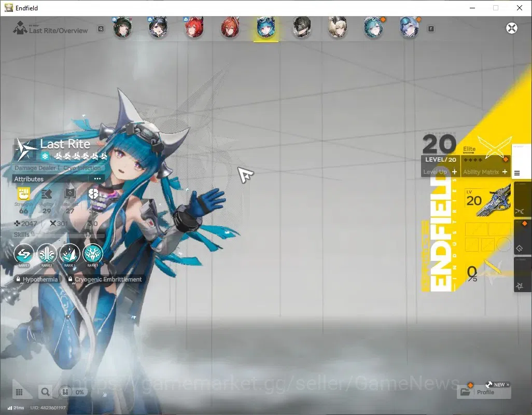Click the HP value 2047
This screenshot has height=415, width=532.
[25, 224]
